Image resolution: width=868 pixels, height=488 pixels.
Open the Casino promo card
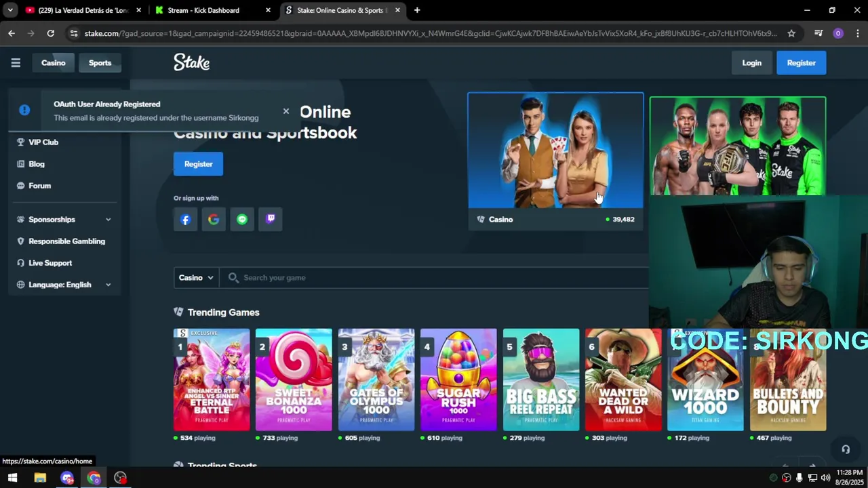(x=555, y=161)
